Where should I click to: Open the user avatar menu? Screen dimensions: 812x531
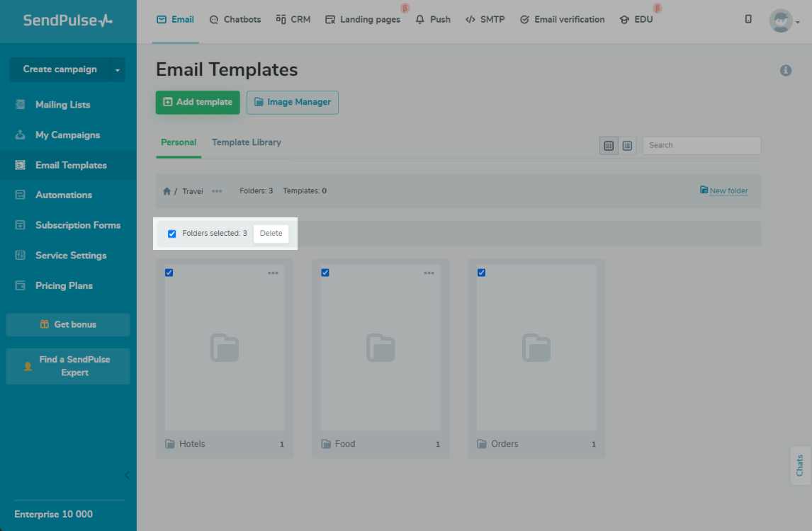tap(780, 21)
